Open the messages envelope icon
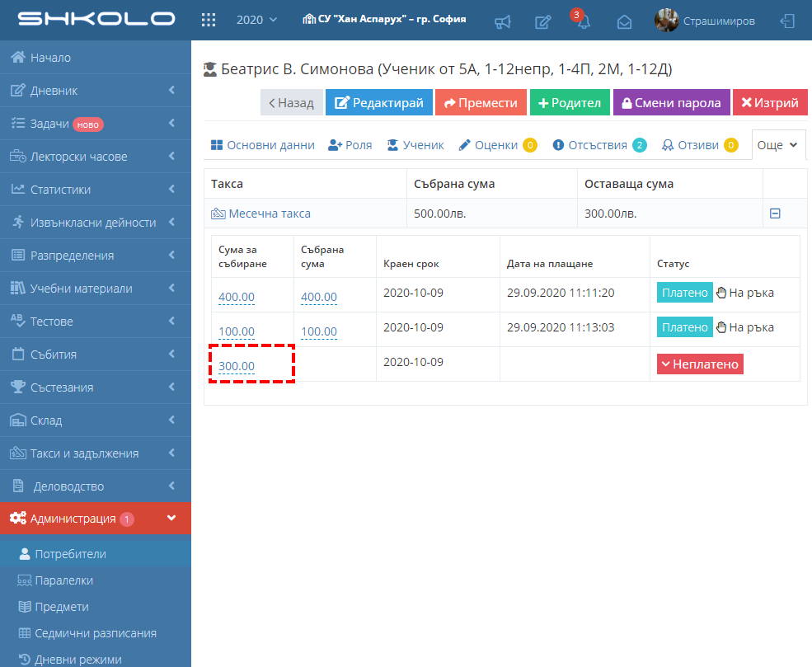Viewport: 812px width, 667px height. [x=624, y=21]
